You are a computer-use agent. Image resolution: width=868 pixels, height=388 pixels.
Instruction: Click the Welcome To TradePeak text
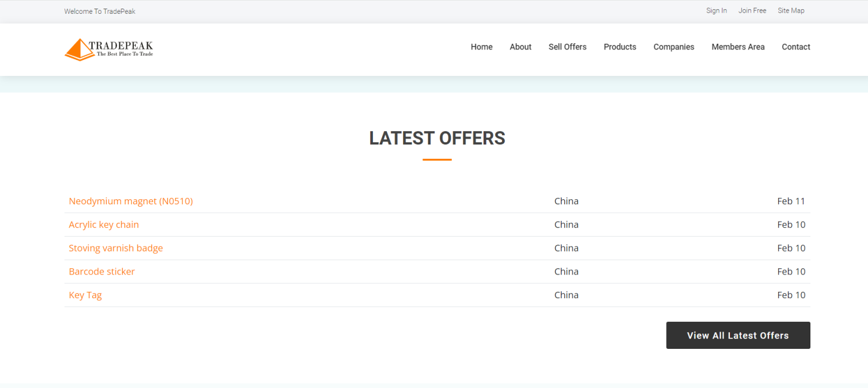[x=100, y=10]
